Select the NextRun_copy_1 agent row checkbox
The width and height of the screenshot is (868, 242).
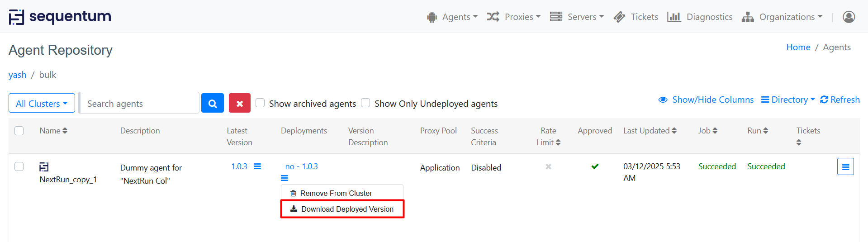click(x=19, y=166)
